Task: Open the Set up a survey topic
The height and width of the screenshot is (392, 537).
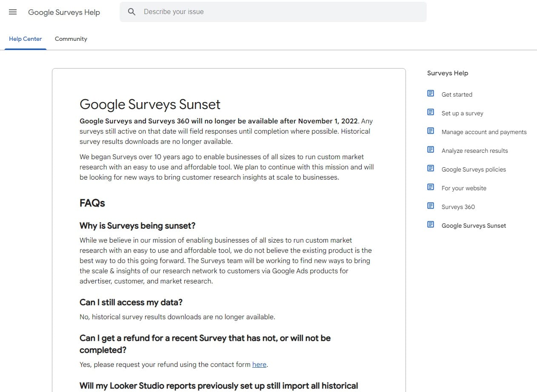Action: [463, 113]
